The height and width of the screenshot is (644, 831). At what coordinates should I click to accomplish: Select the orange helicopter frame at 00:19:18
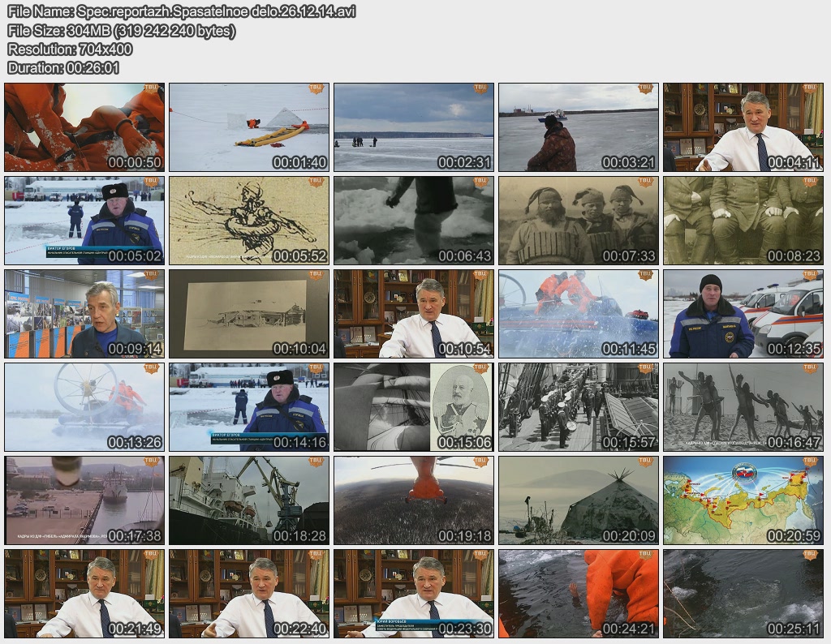tap(414, 500)
